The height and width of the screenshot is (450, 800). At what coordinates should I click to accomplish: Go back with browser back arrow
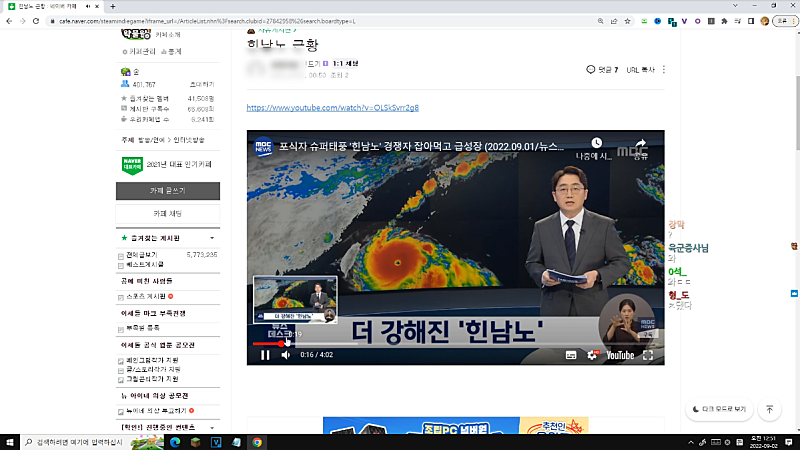(x=9, y=21)
